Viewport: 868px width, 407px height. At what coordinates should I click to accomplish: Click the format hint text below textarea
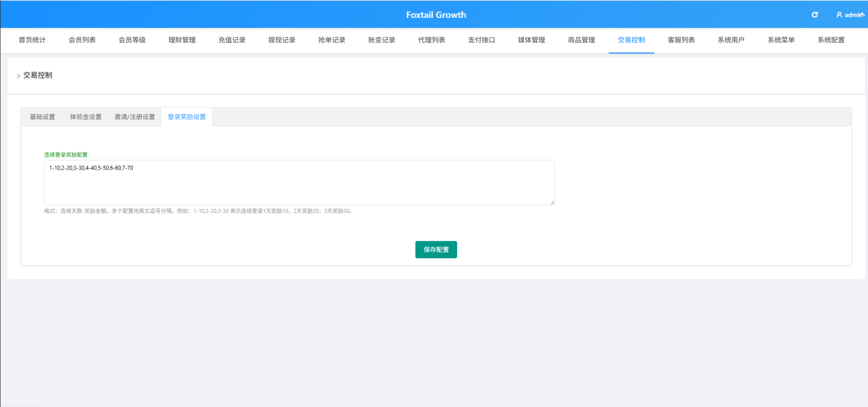199,211
